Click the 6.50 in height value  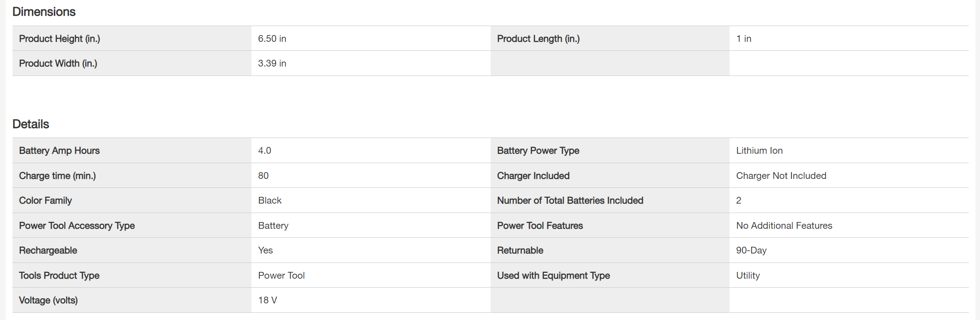[x=272, y=39]
